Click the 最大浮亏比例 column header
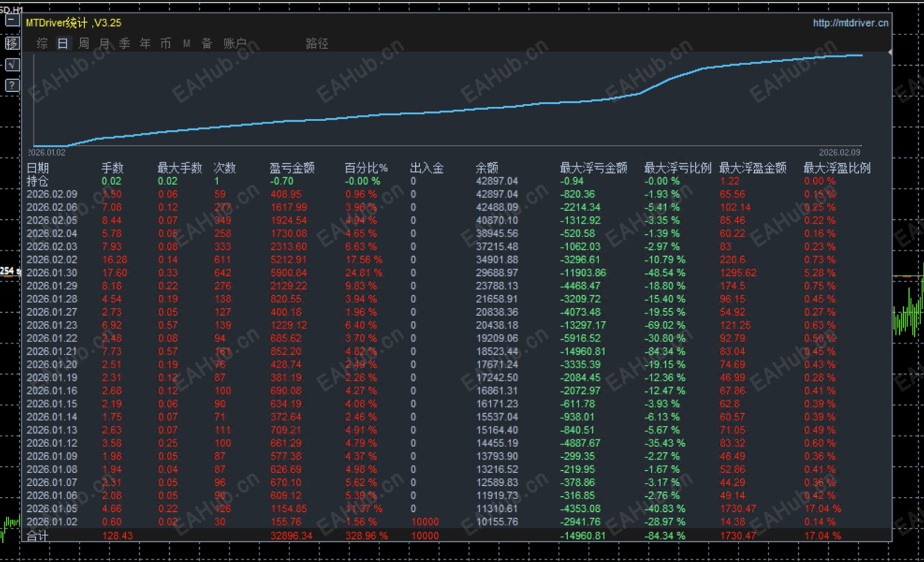This screenshot has width=924, height=562. coord(678,168)
